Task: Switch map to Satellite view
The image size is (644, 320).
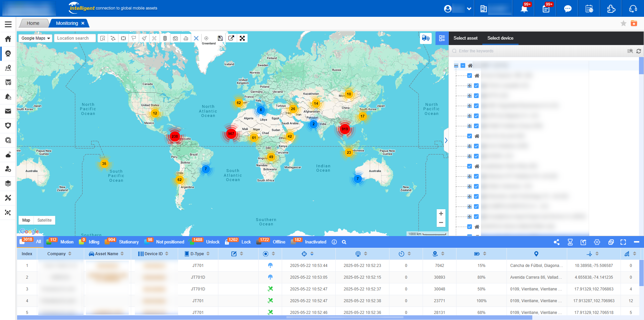Action: coord(44,220)
